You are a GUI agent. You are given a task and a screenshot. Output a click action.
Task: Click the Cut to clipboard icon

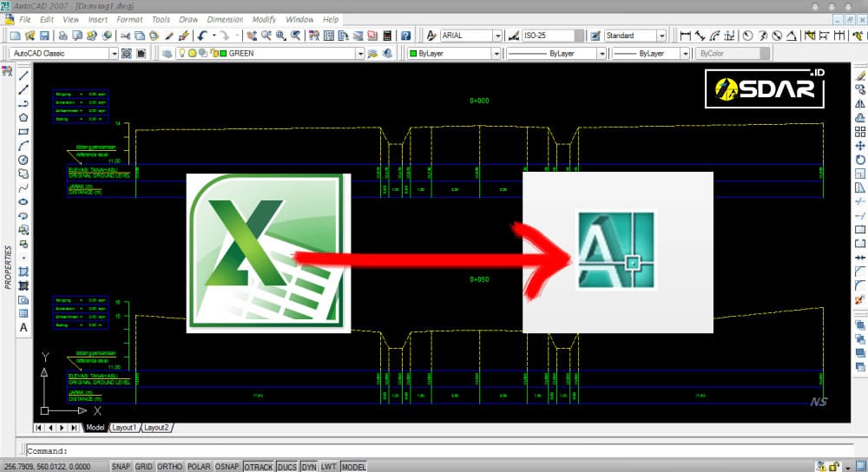click(x=125, y=36)
